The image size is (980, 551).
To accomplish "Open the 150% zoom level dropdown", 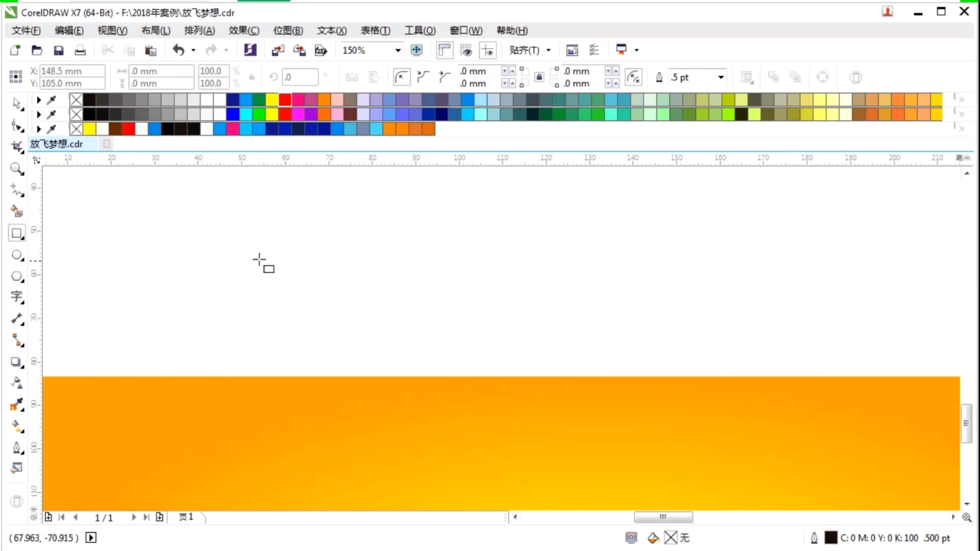I will [398, 50].
